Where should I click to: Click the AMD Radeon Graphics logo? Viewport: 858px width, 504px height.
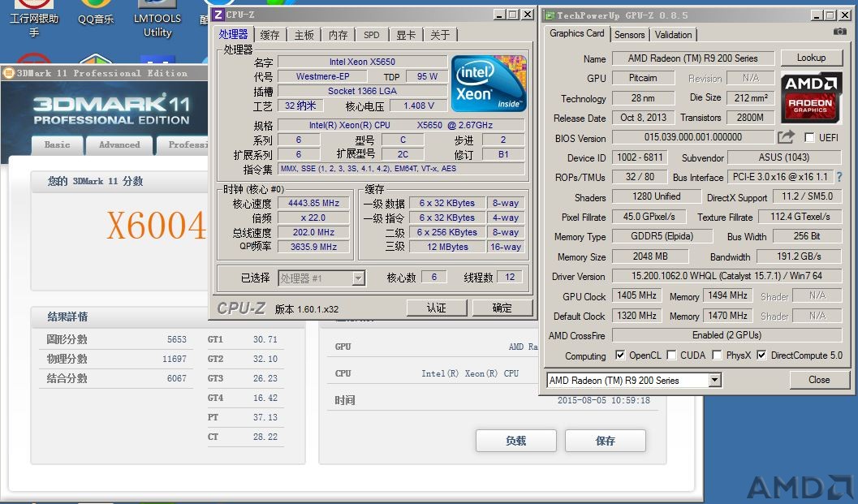coord(811,97)
